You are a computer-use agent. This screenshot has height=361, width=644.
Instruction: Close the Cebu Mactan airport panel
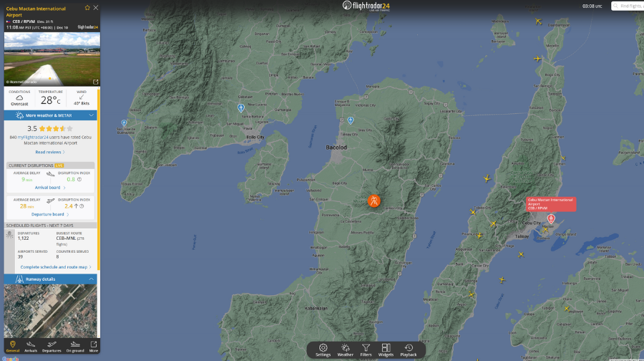pyautogui.click(x=96, y=8)
